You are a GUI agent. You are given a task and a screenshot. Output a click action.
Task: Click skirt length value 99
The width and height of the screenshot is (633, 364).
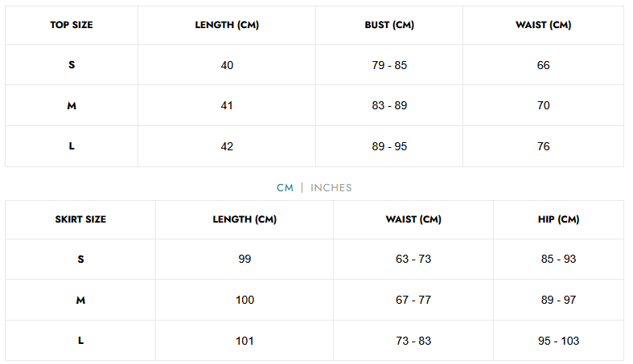click(x=245, y=260)
